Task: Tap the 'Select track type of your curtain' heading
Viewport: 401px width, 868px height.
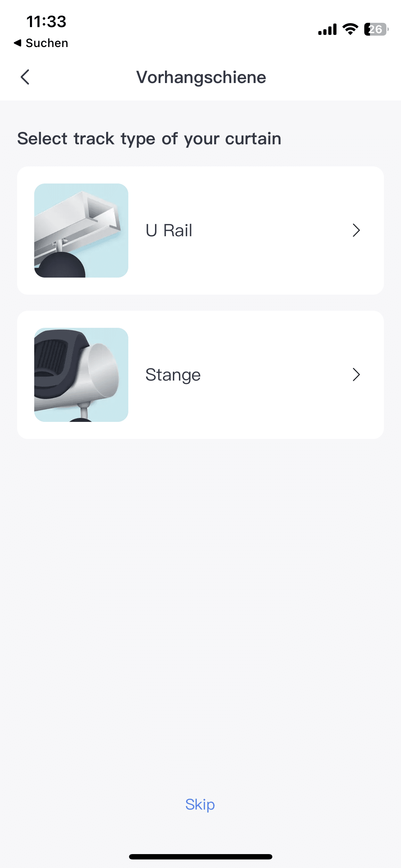Action: pos(149,139)
